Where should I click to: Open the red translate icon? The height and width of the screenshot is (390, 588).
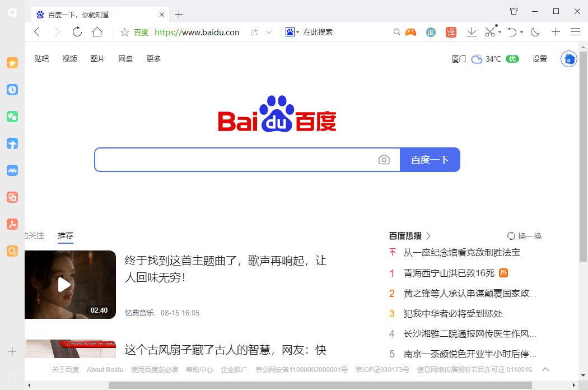tap(451, 32)
